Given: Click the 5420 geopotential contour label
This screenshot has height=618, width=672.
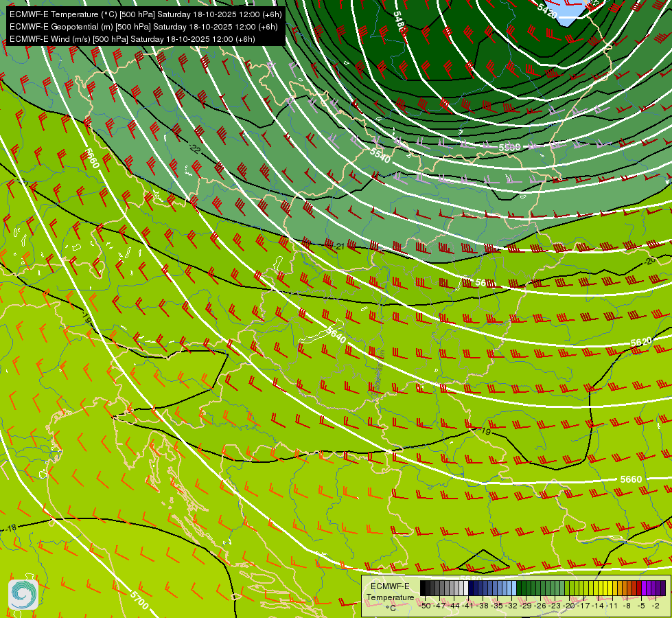Looking at the screenshot, I should tap(547, 11).
